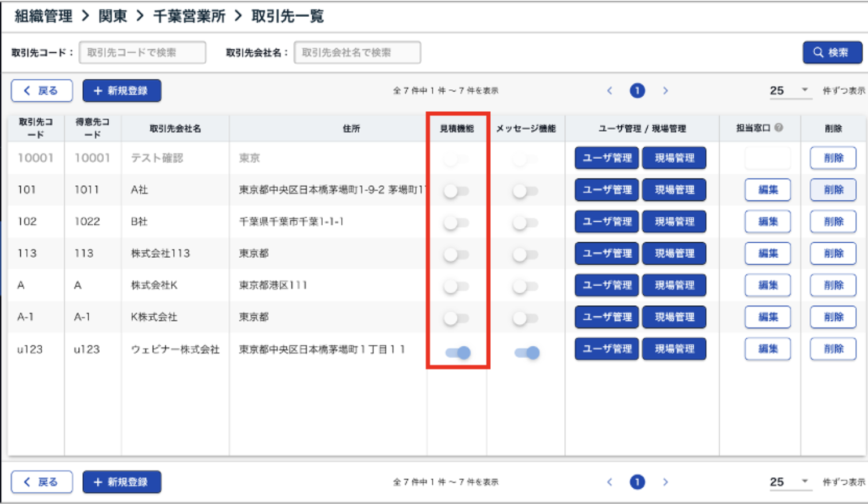The image size is (868, 504).
Task: Click the top 戻る back button
Action: point(42,90)
